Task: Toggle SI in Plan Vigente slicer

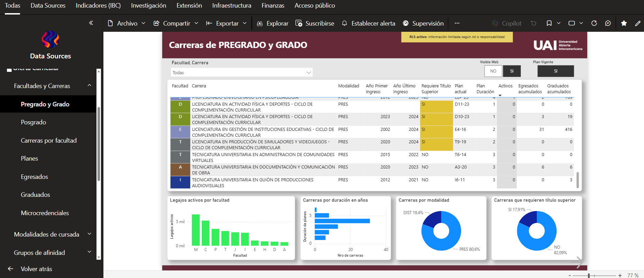Action: point(555,71)
